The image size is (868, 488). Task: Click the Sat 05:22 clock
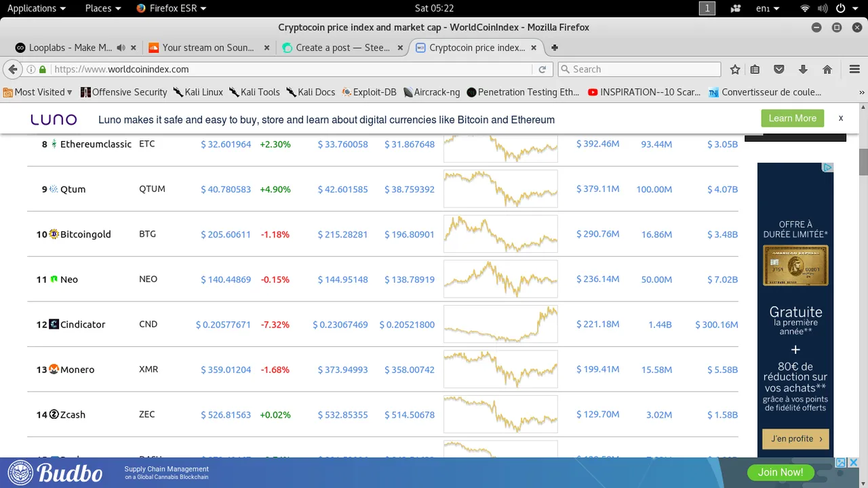[434, 8]
